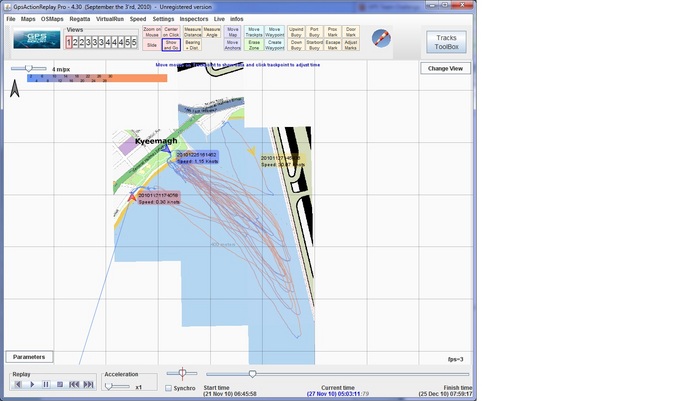700x401 pixels.
Task: Select the Prox Mark tool
Action: (x=333, y=32)
